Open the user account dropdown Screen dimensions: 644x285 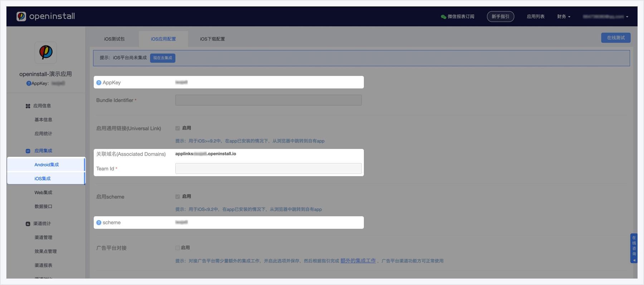tap(605, 16)
